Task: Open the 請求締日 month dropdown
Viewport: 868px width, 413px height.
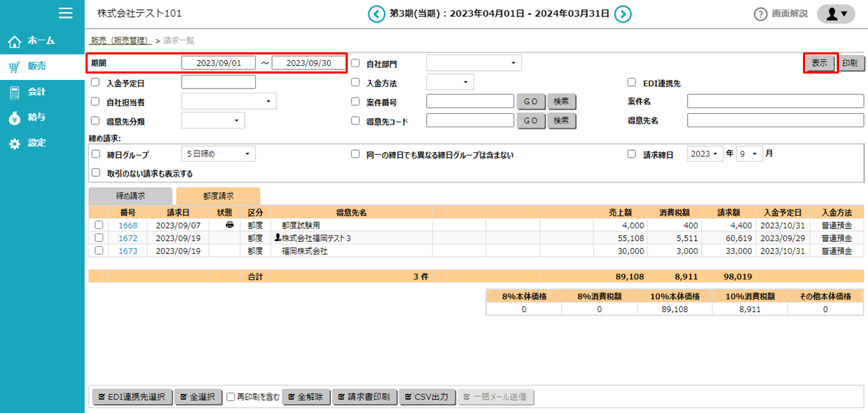Action: 749,154
